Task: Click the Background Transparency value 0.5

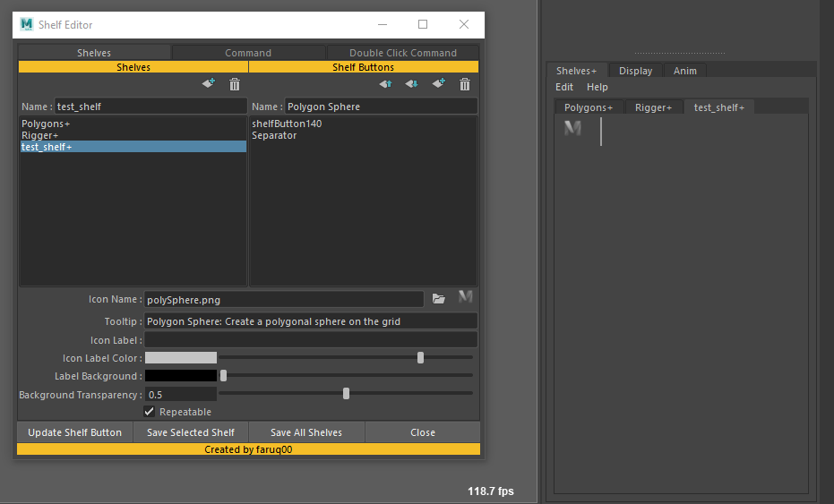Action: (x=181, y=395)
